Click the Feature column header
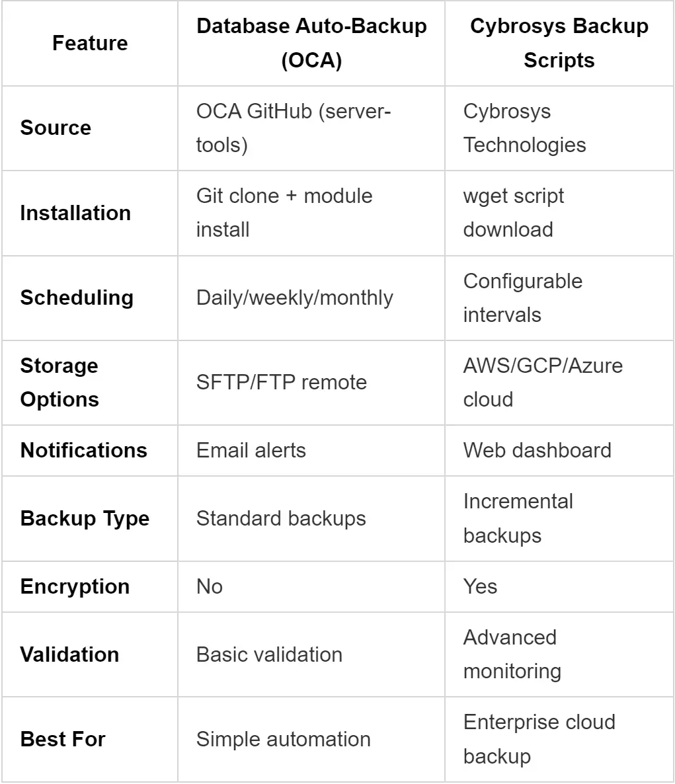Image resolution: width=675 pixels, height=784 pixels. [90, 43]
